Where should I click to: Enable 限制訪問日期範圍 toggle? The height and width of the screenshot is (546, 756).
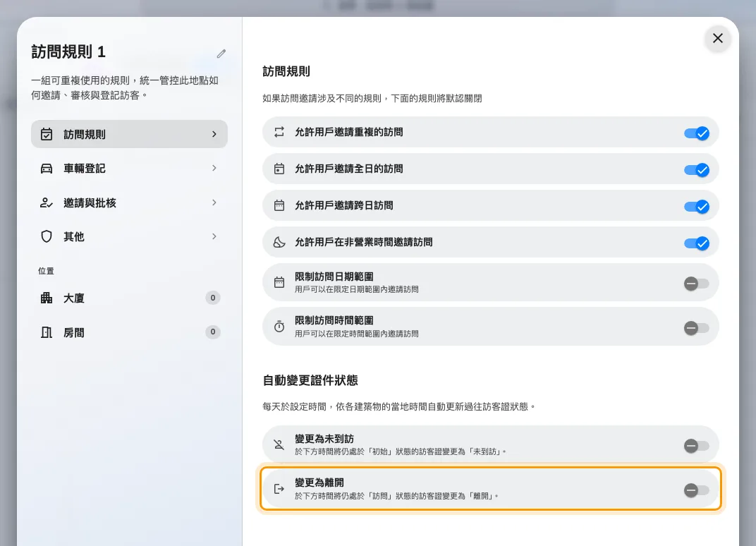pyautogui.click(x=697, y=284)
